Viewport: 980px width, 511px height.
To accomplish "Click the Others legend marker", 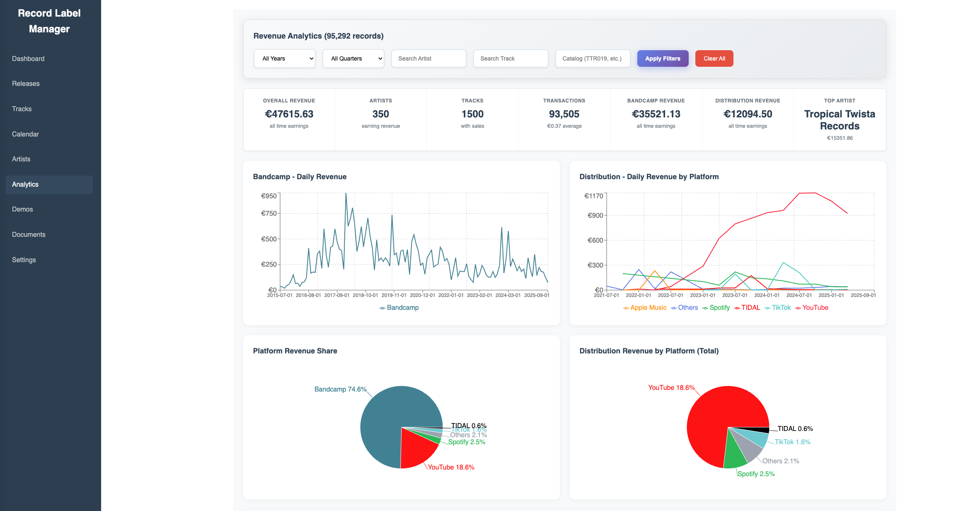I will (x=674, y=308).
